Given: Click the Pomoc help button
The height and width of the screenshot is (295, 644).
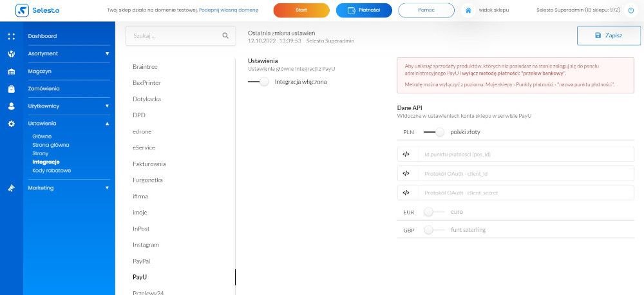Looking at the screenshot, I should click(x=426, y=10).
